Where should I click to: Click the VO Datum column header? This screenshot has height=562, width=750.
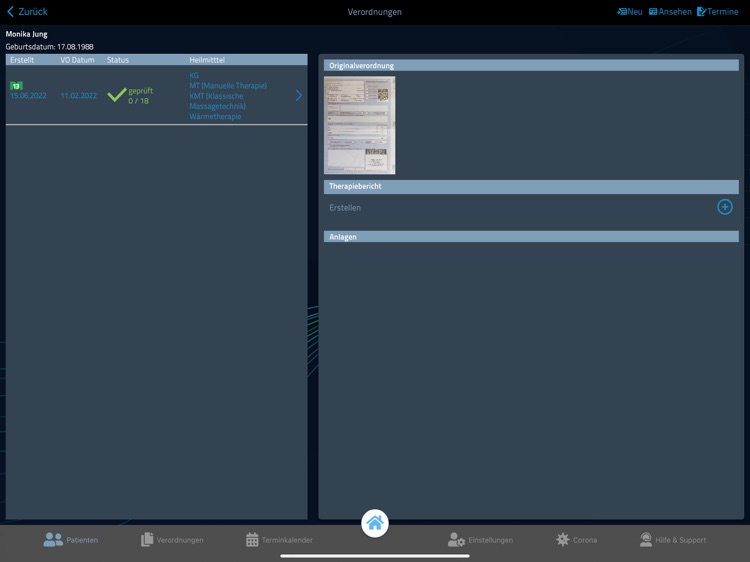pos(77,60)
